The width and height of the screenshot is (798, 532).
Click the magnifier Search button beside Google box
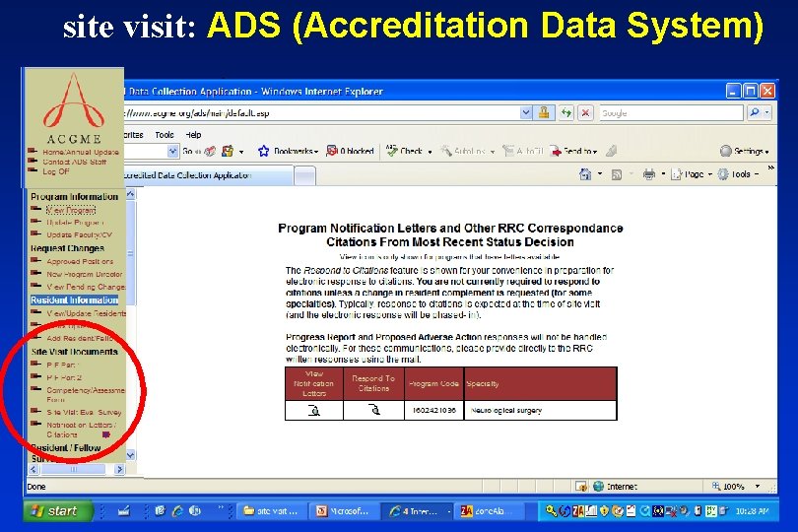click(755, 112)
